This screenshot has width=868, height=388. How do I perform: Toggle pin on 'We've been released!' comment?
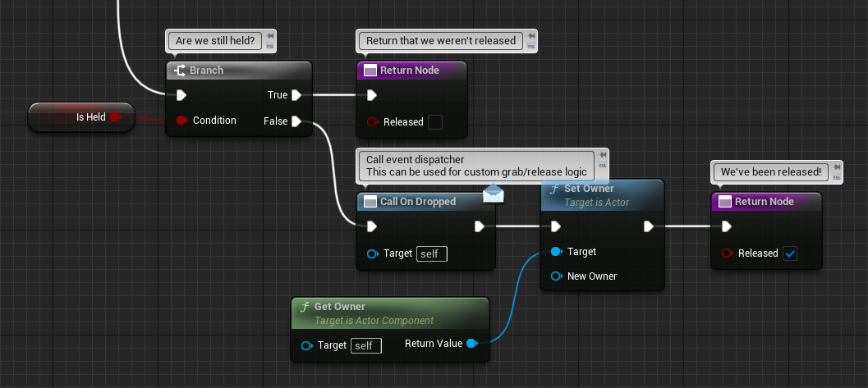pyautogui.click(x=837, y=168)
